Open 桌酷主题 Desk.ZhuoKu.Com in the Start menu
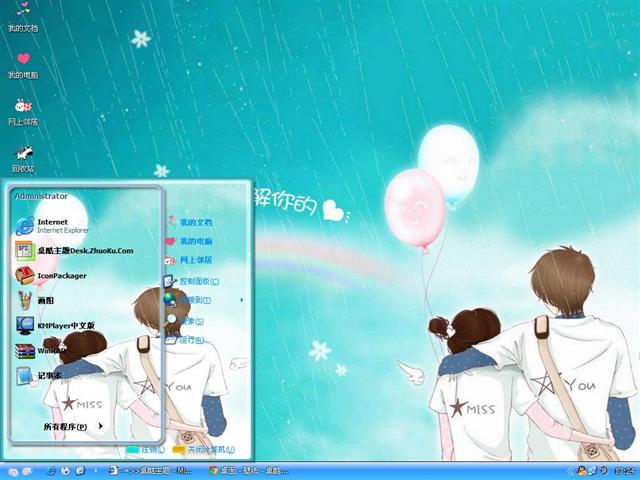The image size is (640, 480). pyautogui.click(x=74, y=251)
